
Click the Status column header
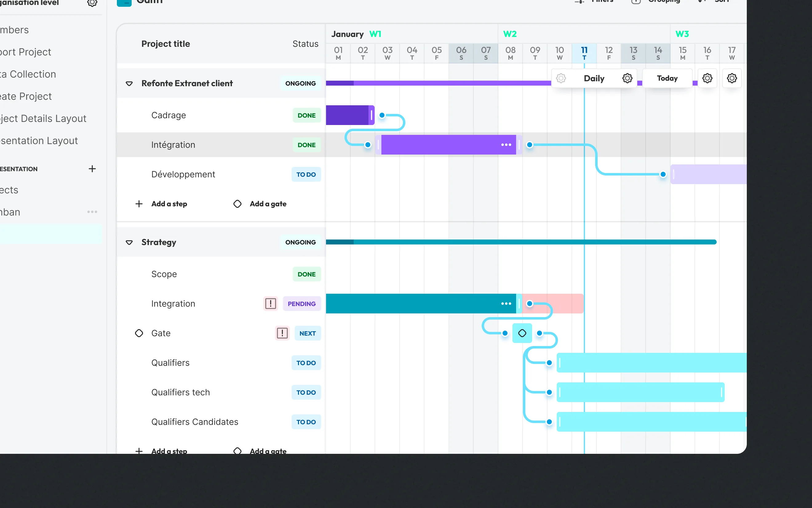point(305,44)
